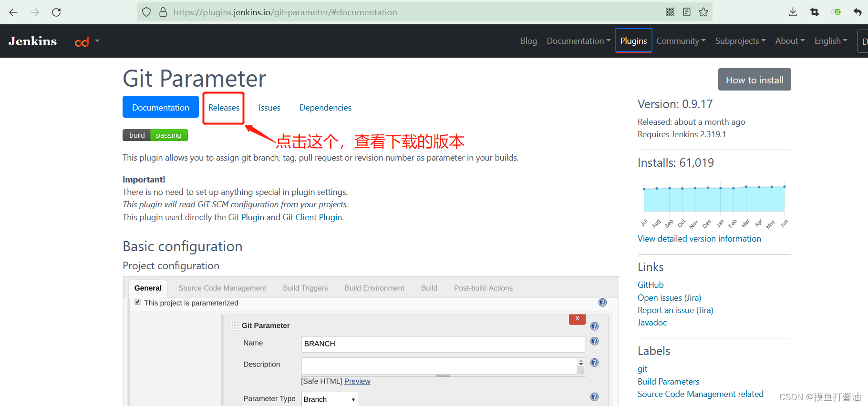Open the shield tracking protection icon

pyautogui.click(x=147, y=12)
